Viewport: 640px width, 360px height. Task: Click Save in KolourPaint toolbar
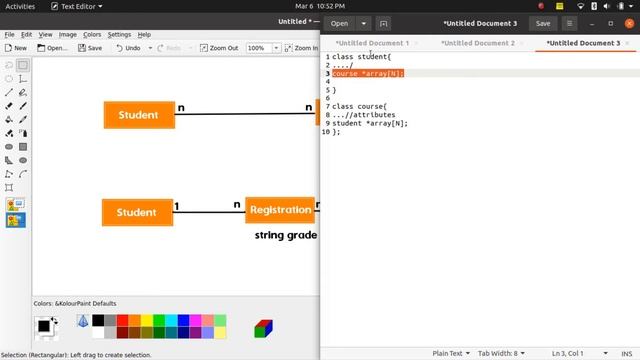coord(90,48)
